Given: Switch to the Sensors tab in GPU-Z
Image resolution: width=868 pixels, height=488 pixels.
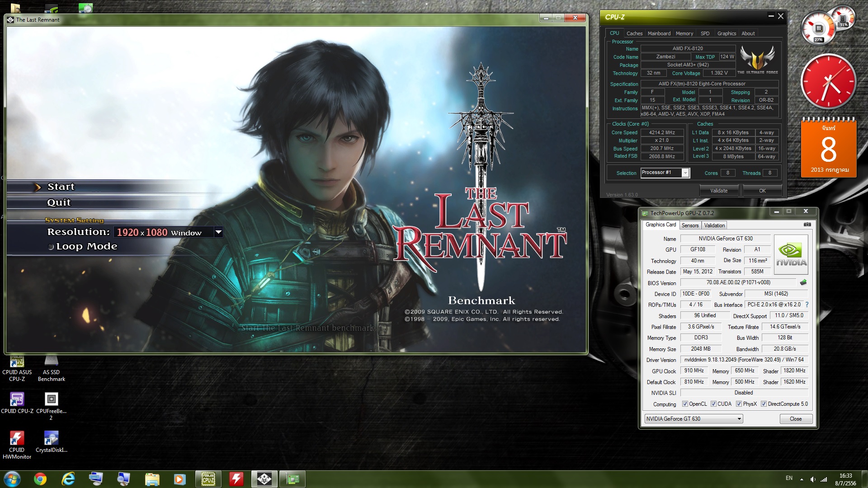Looking at the screenshot, I should [x=690, y=225].
